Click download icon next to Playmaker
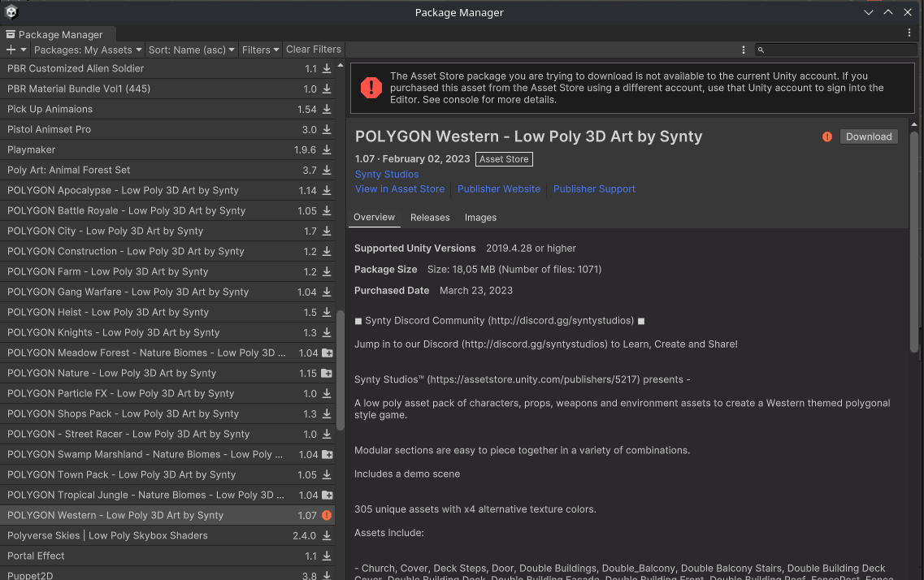 click(x=327, y=150)
